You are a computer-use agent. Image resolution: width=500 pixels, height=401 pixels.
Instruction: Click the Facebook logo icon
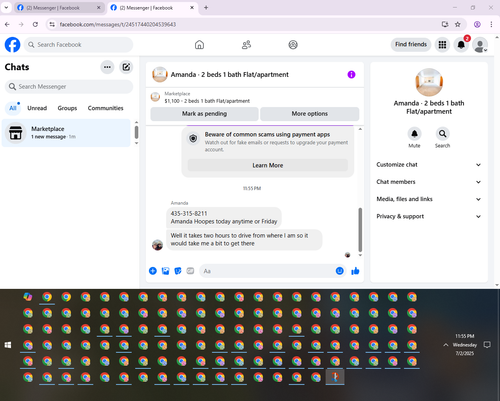click(12, 45)
